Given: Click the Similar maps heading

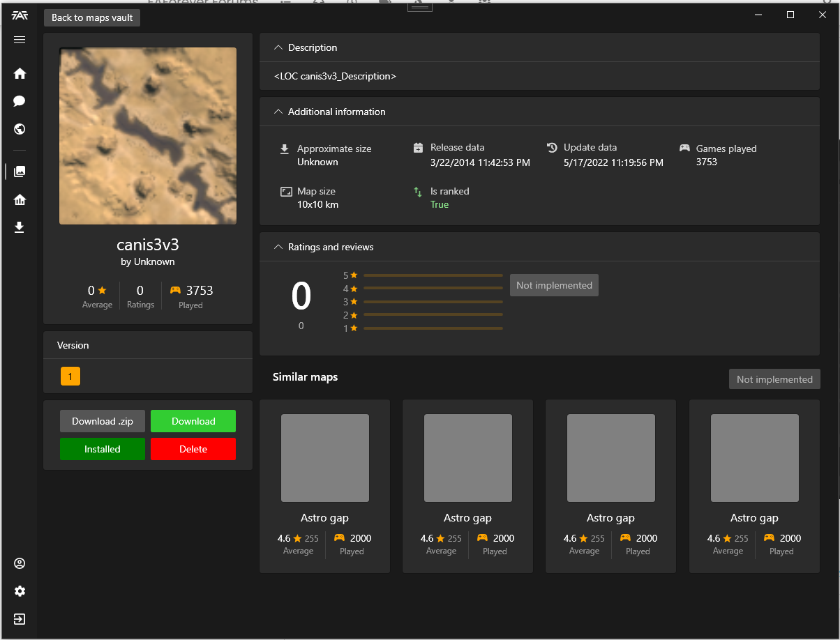Looking at the screenshot, I should coord(305,377).
